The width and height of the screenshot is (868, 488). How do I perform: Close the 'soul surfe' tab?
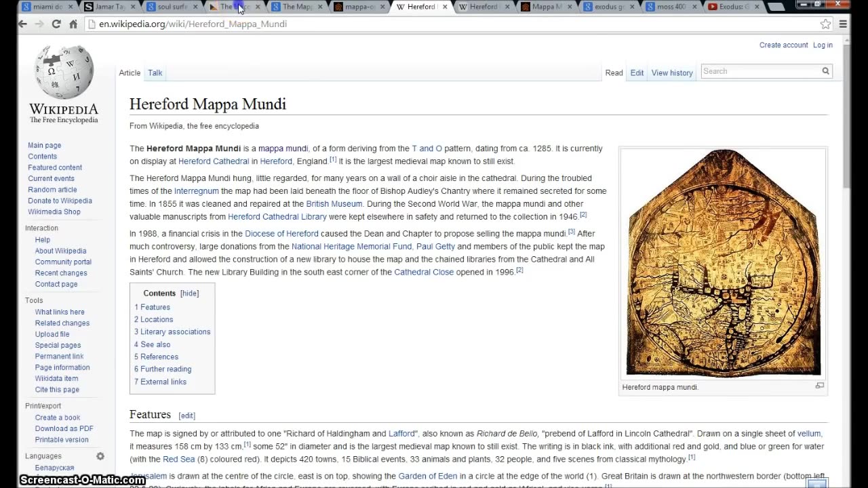195,7
